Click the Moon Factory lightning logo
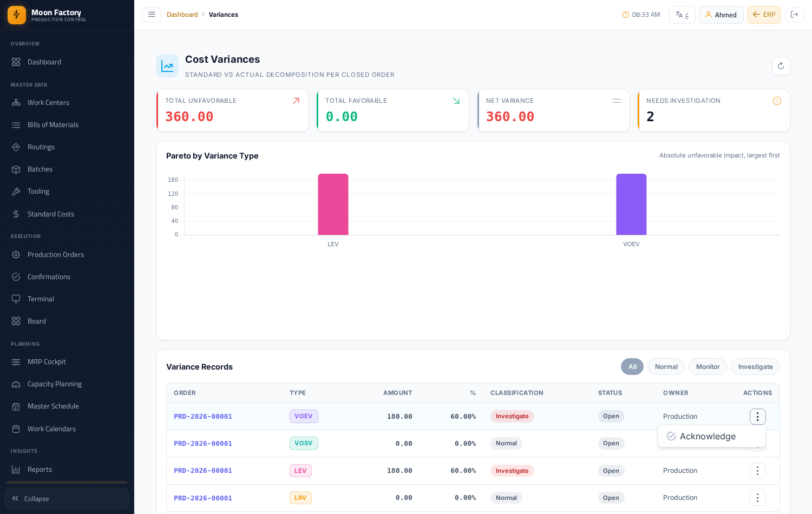This screenshot has height=514, width=812. click(17, 15)
